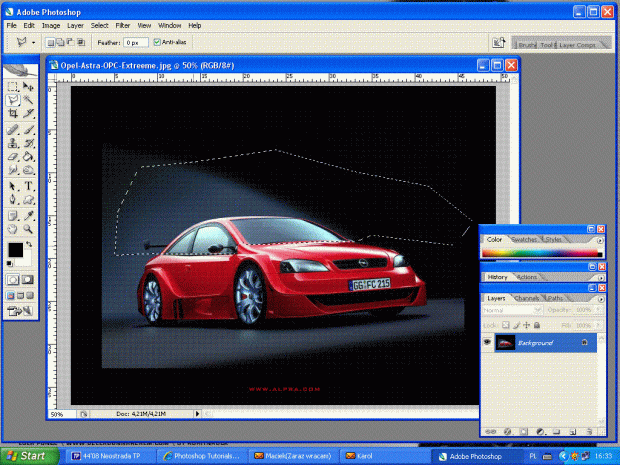Screen dimensions: 620x465
Task: Switch to Quick Mask mode
Action: click(x=28, y=281)
